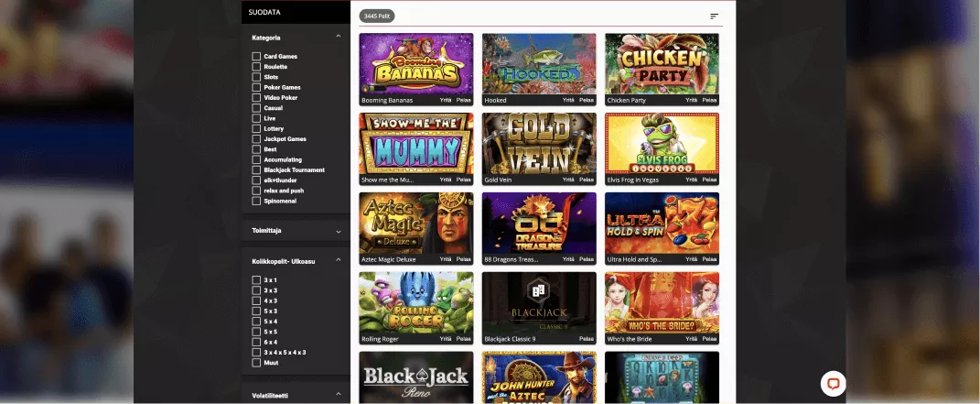Click Yritä on Booming Bananas
Image resolution: width=980 pixels, height=404 pixels.
tap(445, 100)
